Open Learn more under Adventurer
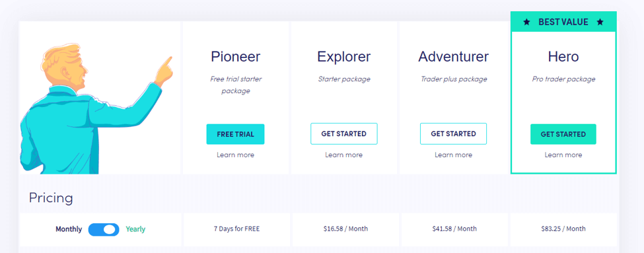644x253 pixels. 453,155
